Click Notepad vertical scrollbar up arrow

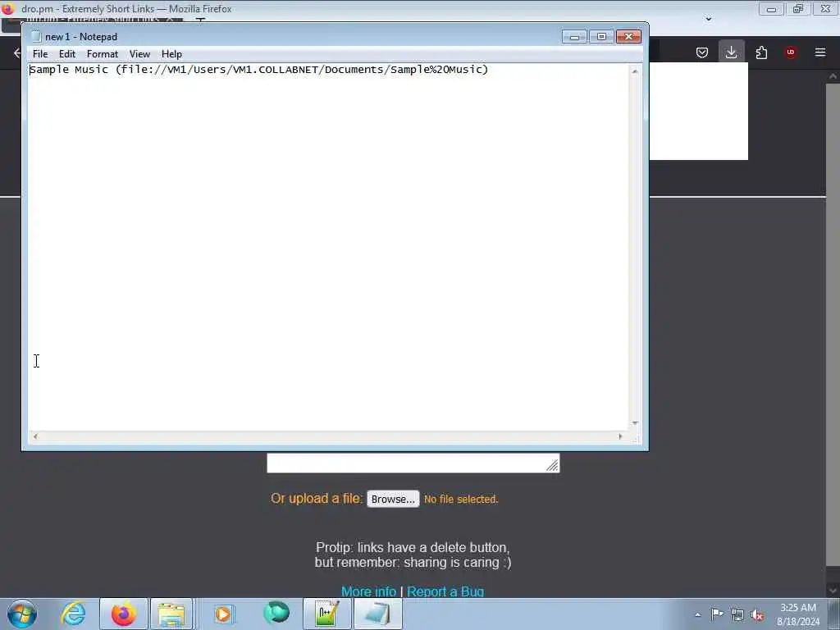[x=635, y=71]
